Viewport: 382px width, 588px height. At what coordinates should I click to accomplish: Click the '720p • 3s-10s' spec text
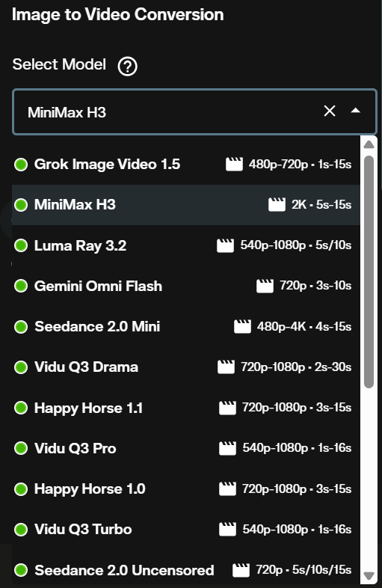[x=315, y=286]
